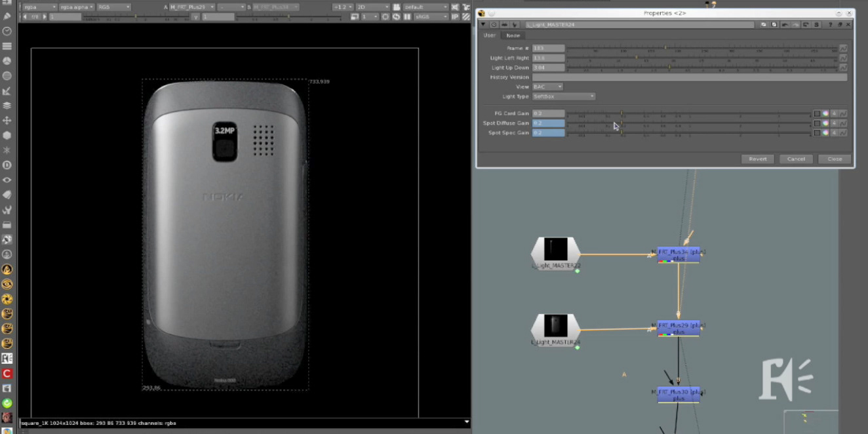Switch to the User tab
Image resolution: width=868 pixels, height=434 pixels.
pos(490,35)
